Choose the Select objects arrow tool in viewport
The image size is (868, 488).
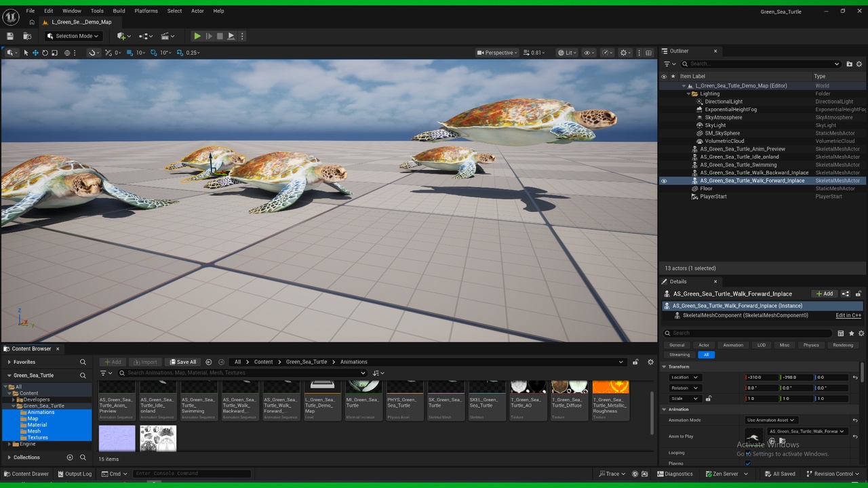26,53
